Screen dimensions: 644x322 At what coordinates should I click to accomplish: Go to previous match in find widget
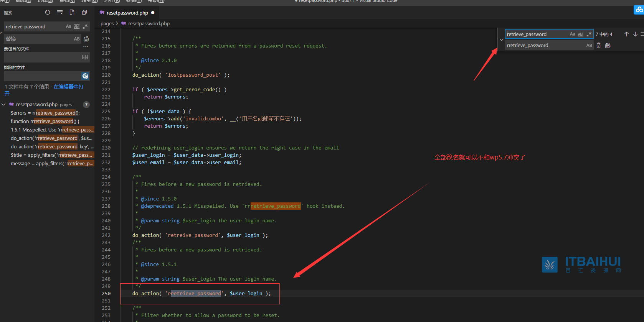tap(626, 34)
